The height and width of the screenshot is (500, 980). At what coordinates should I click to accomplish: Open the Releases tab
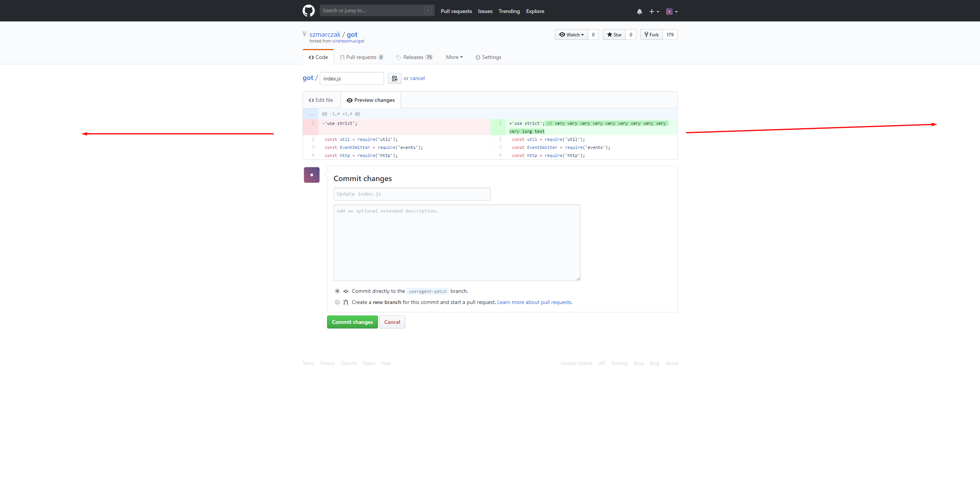coord(414,57)
